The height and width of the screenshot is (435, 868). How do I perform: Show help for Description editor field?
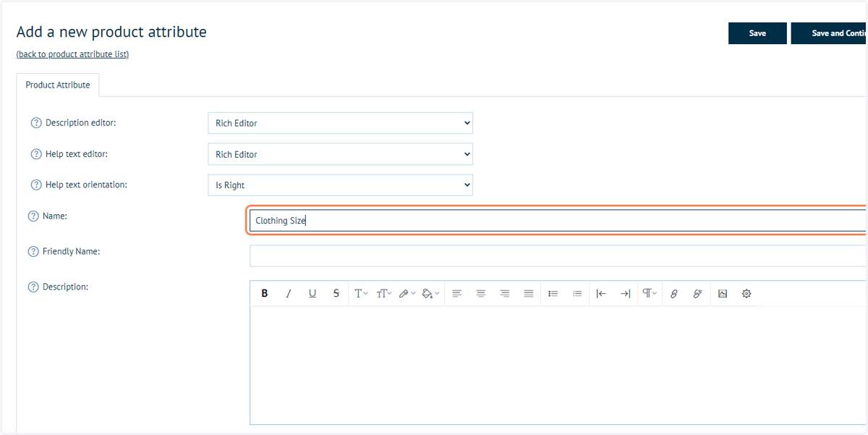click(x=36, y=123)
